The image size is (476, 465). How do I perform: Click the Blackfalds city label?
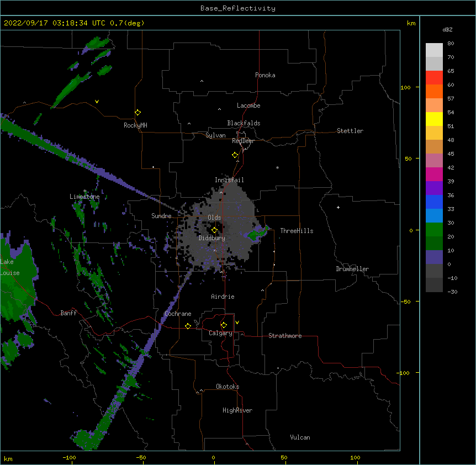click(x=244, y=123)
